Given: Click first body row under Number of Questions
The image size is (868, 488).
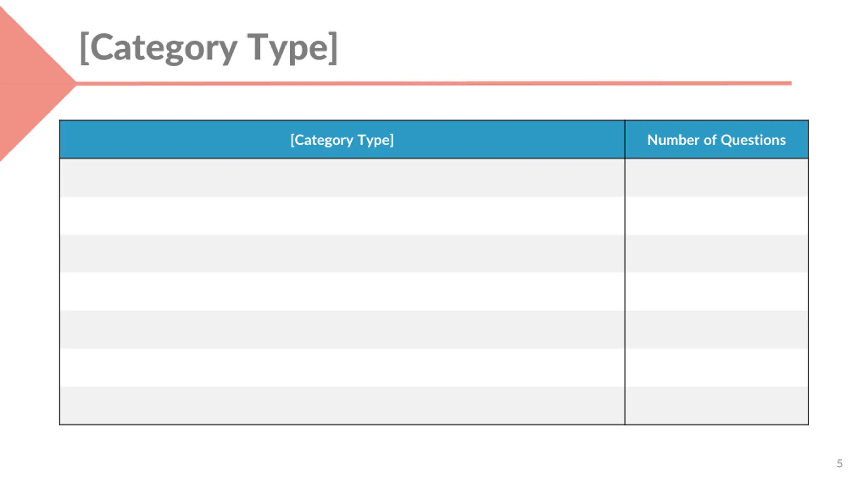Looking at the screenshot, I should coord(716,178).
